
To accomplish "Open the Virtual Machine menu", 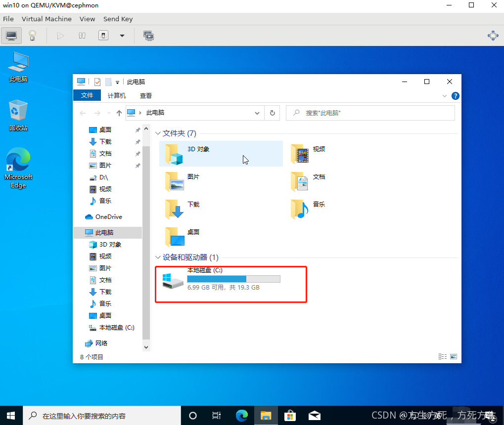I will [46, 19].
